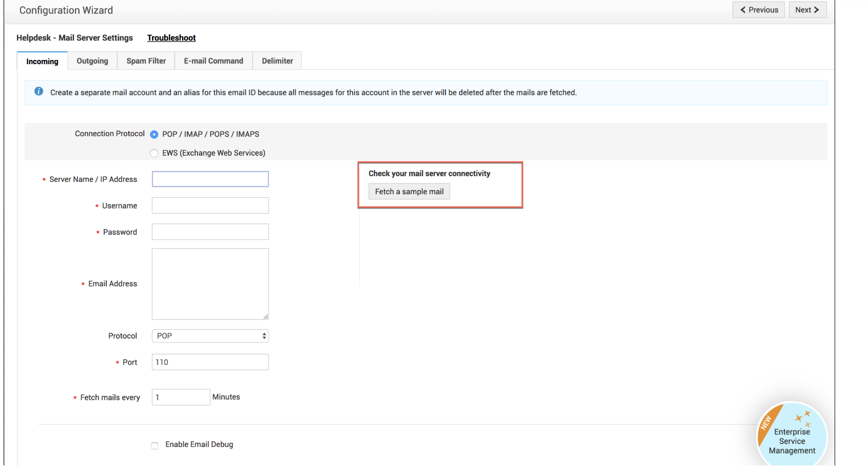Select the Port number field
Viewport: 868px width, 467px height.
pyautogui.click(x=210, y=362)
